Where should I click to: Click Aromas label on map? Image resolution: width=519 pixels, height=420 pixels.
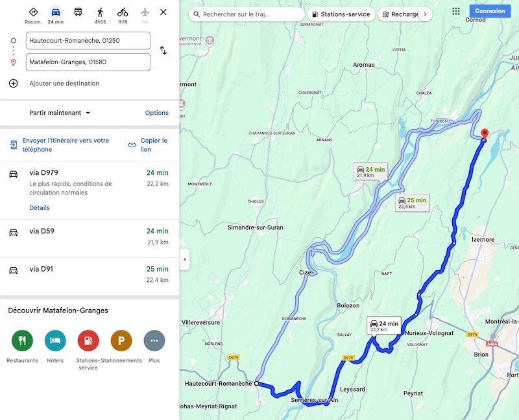(364, 65)
